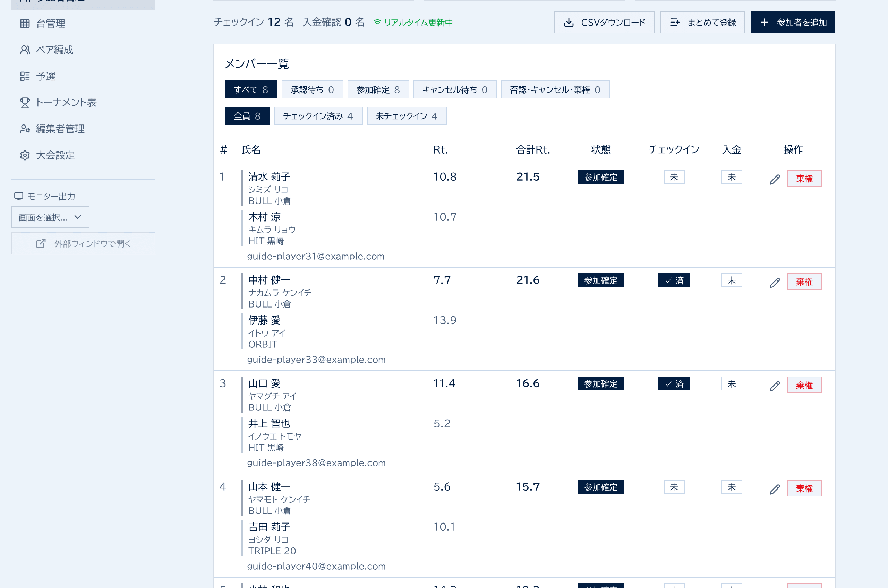
Task: Open ペア編成 pair formation page
Action: [83, 50]
